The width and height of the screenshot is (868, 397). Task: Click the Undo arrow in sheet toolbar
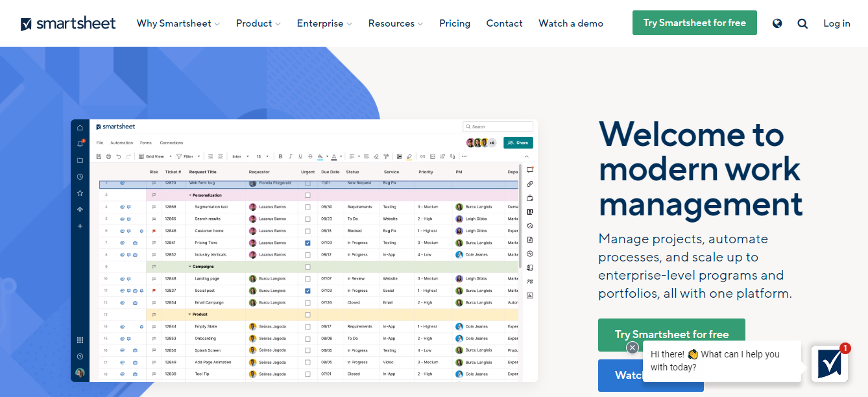pos(118,156)
